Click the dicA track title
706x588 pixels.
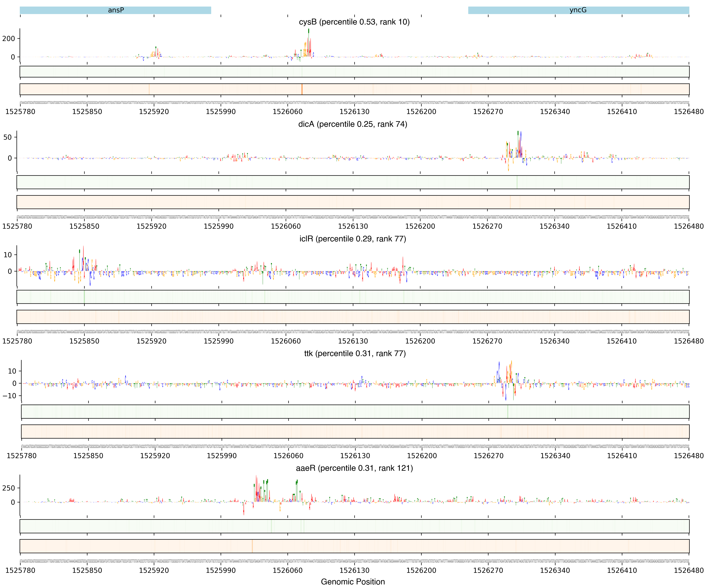click(x=353, y=124)
